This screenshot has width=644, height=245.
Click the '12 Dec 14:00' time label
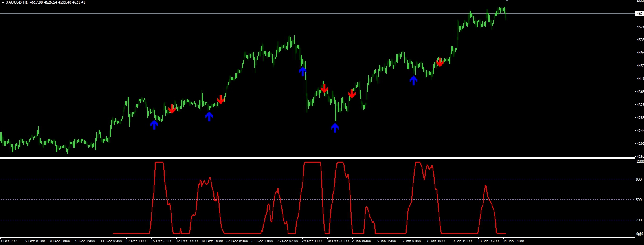pyautogui.click(x=137, y=241)
